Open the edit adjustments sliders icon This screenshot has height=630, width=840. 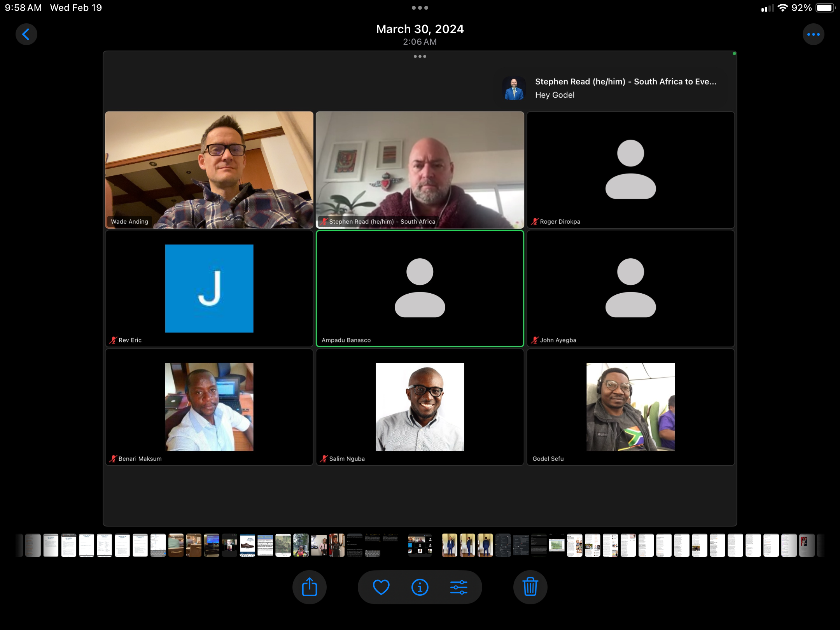point(458,587)
